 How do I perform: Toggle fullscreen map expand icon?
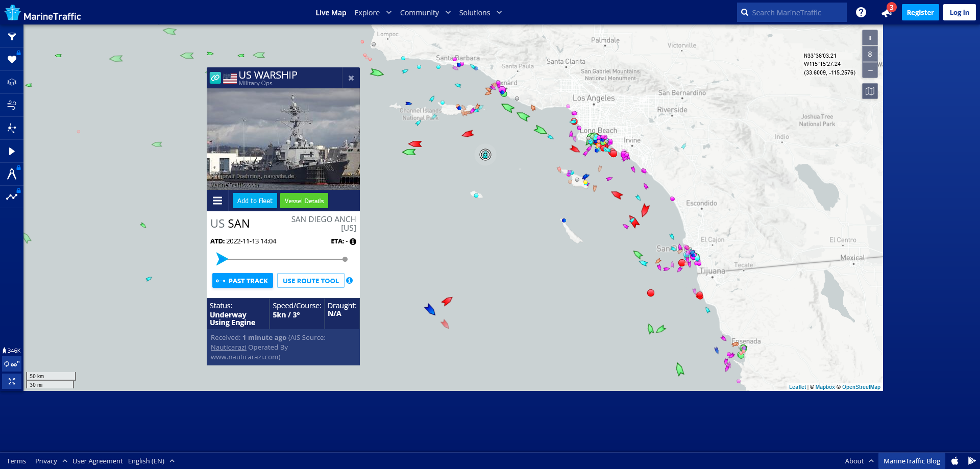point(12,381)
